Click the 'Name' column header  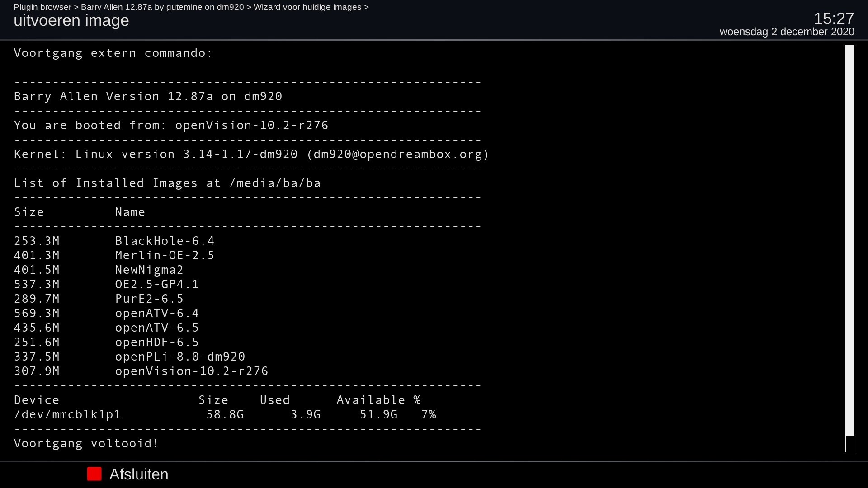click(x=130, y=212)
